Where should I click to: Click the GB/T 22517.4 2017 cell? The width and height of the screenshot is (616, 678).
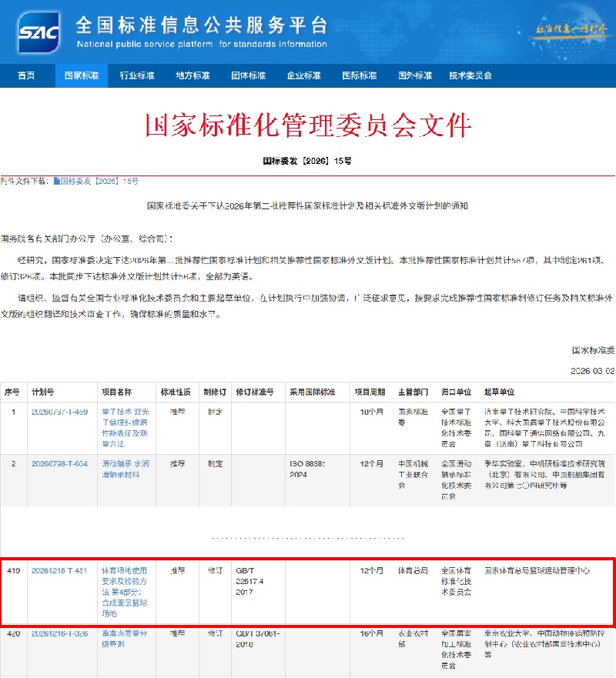coord(250,582)
